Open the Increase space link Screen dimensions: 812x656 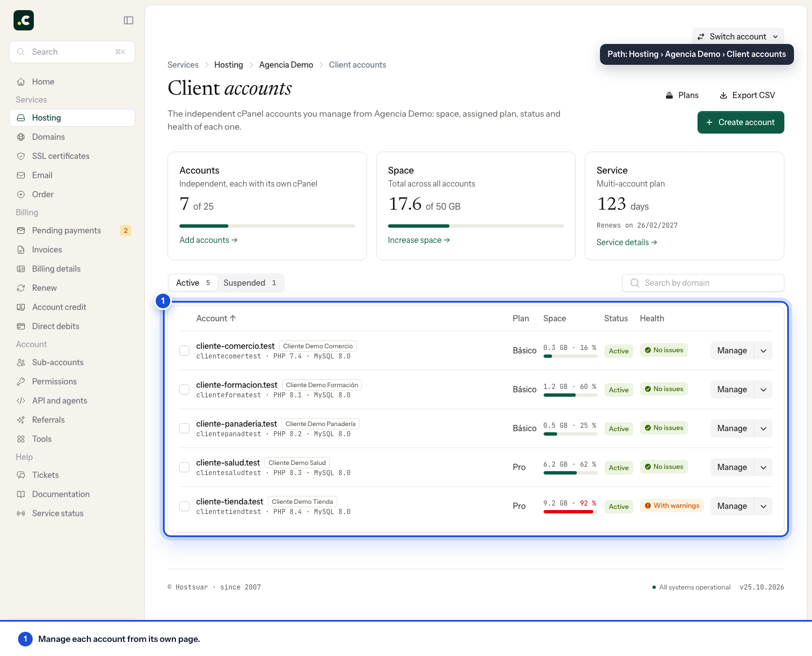pyautogui.click(x=419, y=240)
